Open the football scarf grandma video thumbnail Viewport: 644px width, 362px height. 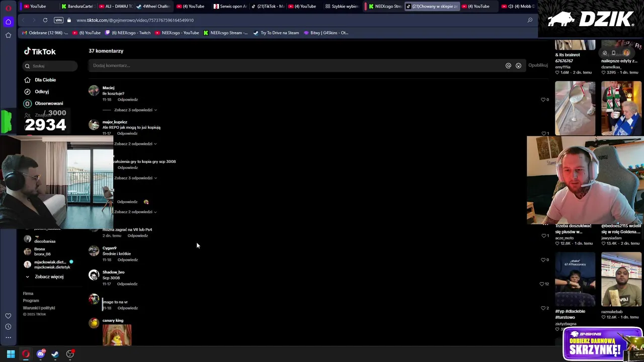click(x=621, y=108)
